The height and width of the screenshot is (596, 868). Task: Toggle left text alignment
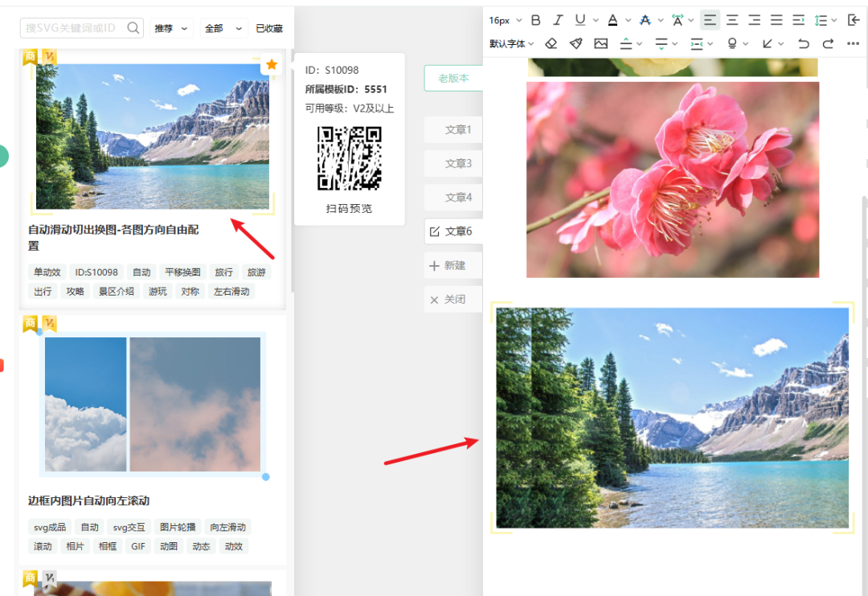pyautogui.click(x=710, y=20)
